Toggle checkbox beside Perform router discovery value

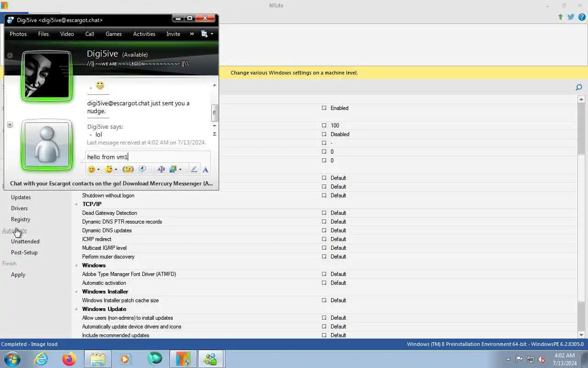tap(324, 257)
